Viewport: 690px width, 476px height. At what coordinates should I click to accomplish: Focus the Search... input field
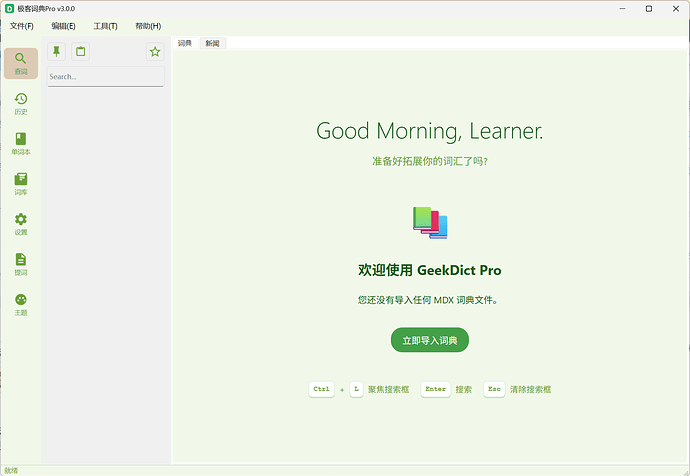[106, 77]
